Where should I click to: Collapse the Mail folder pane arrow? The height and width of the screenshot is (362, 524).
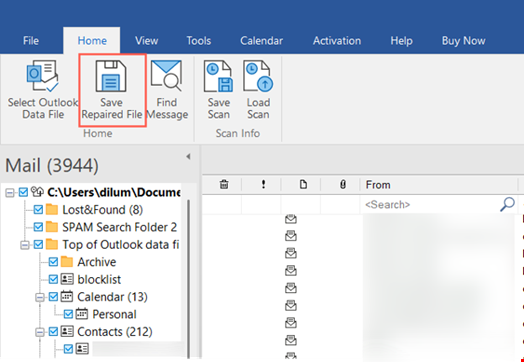pyautogui.click(x=188, y=156)
